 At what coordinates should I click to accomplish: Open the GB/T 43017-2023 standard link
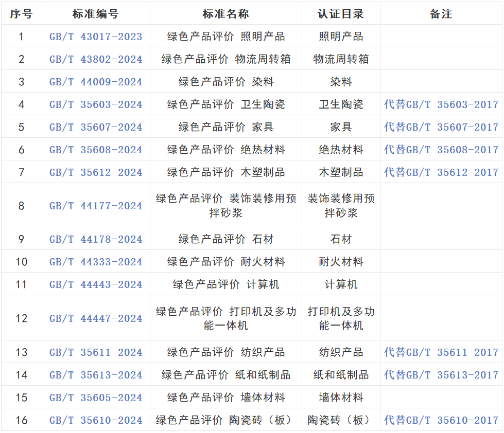(96, 37)
